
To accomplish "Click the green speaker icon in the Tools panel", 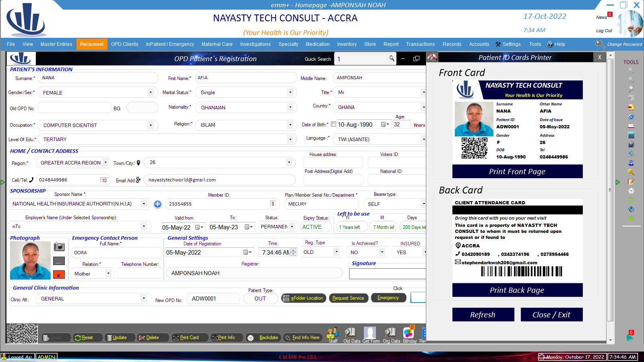I will point(631,218).
